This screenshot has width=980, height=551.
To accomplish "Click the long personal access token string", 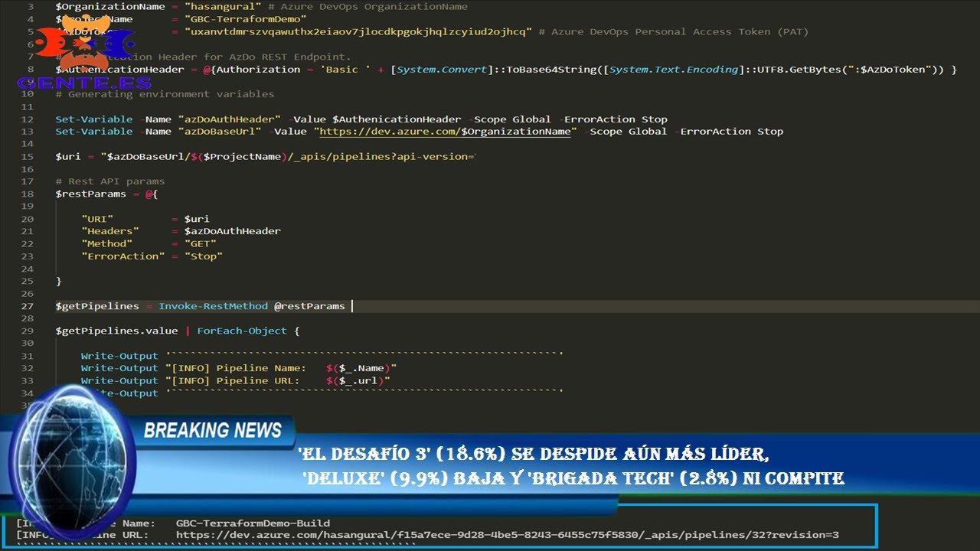I will pos(358,32).
